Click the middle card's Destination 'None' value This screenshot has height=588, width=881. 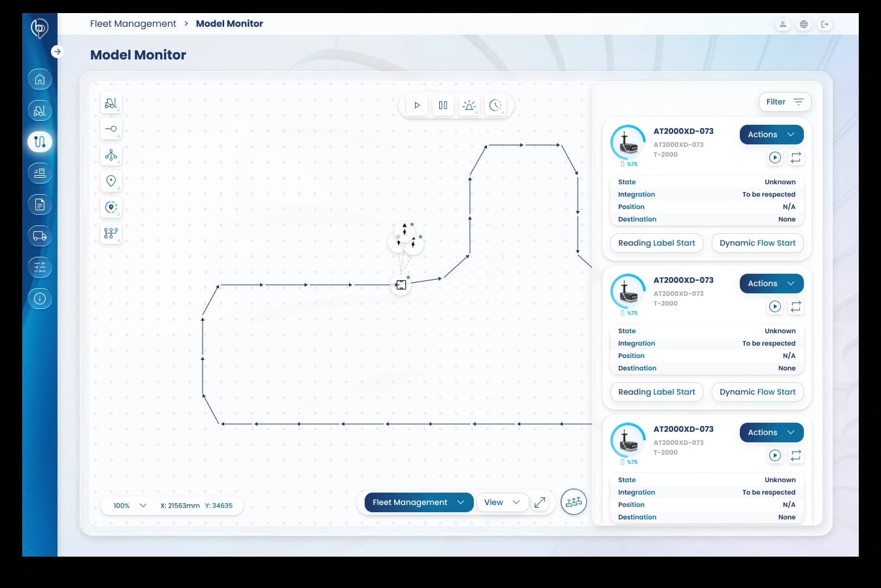(787, 368)
